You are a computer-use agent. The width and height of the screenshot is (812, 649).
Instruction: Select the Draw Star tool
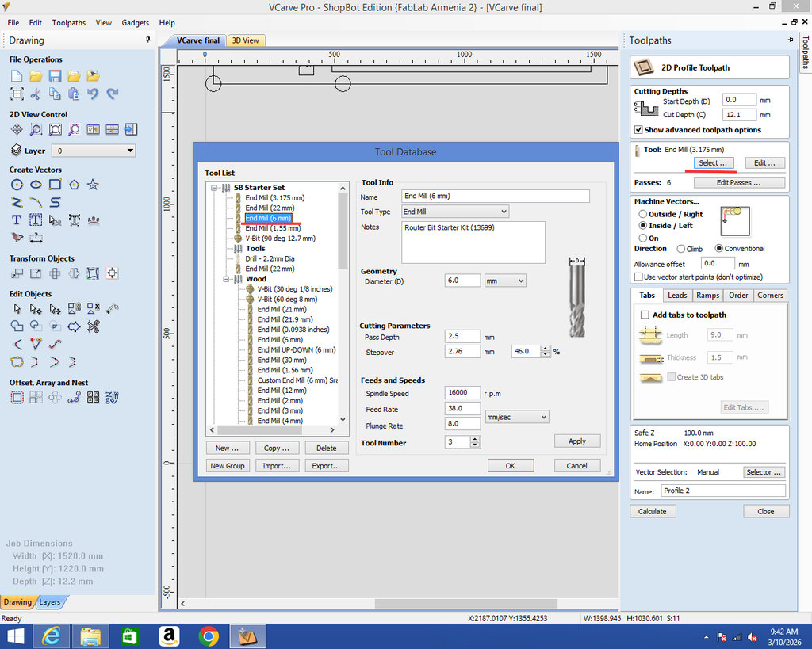pos(93,185)
